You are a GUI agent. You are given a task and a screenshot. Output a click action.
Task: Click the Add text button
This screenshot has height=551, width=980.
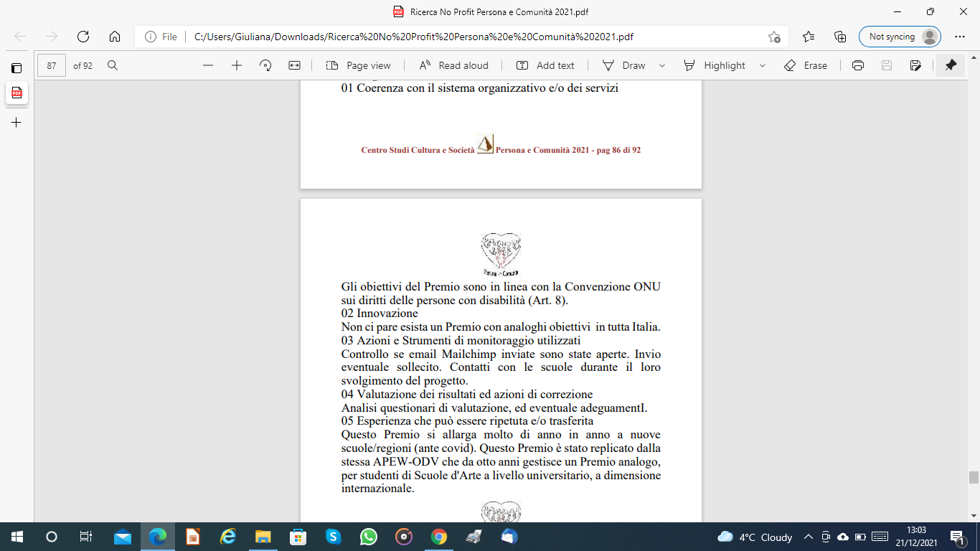click(x=545, y=65)
